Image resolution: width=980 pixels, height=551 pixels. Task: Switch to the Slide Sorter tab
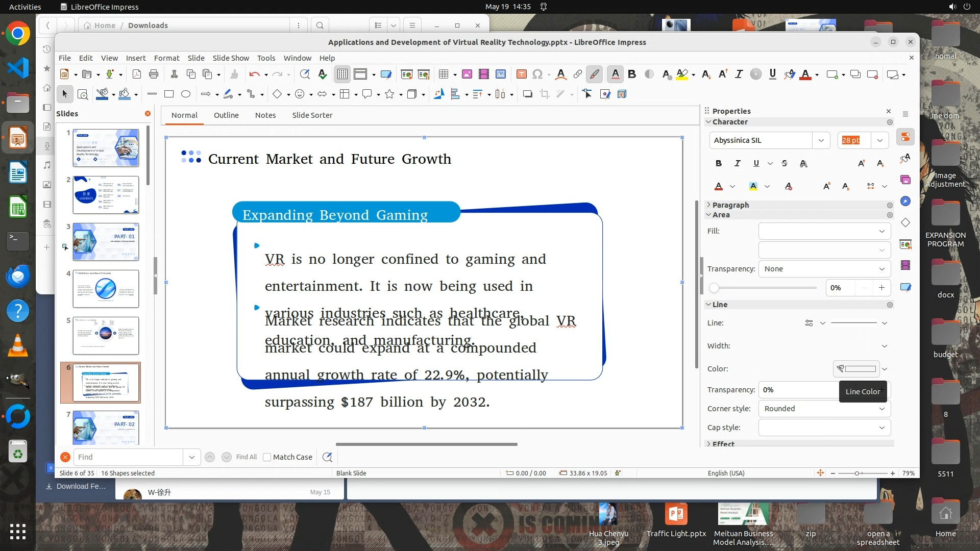pos(312,115)
